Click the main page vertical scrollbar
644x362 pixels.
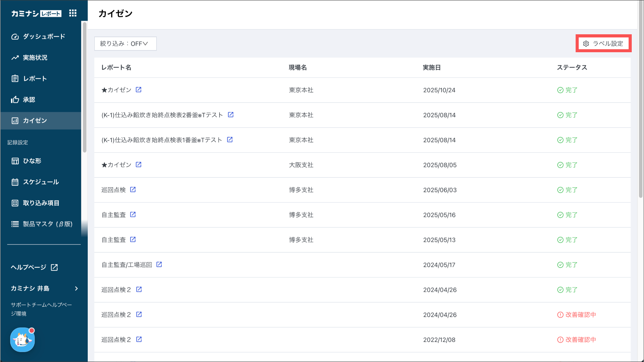coord(641,101)
